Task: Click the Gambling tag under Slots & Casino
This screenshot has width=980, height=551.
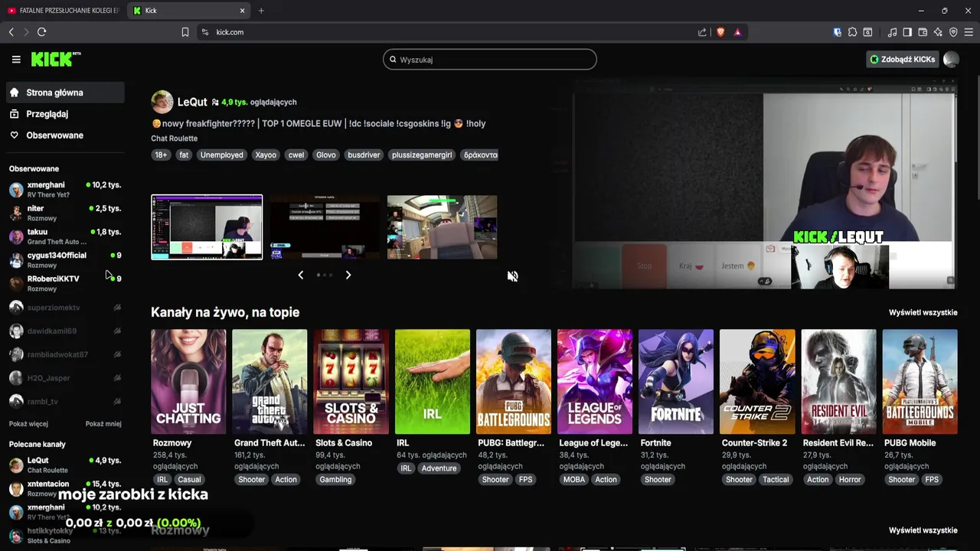Action: [x=335, y=480]
